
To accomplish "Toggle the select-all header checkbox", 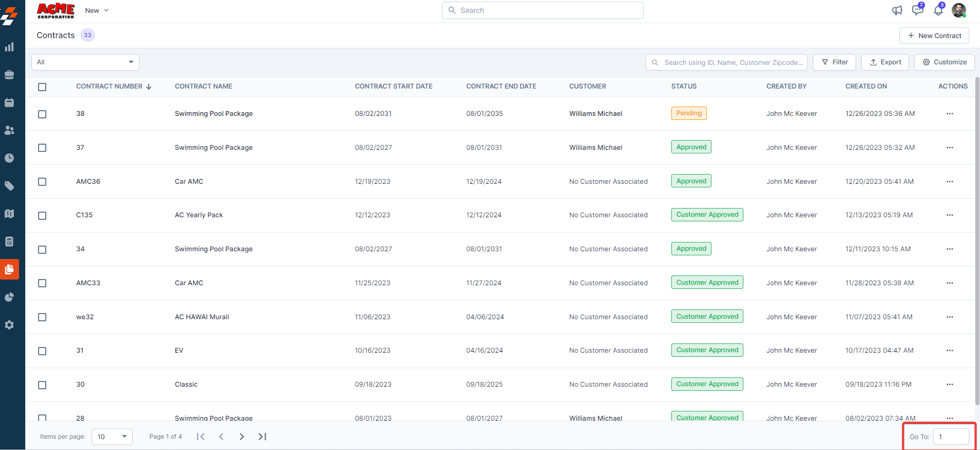I will (42, 87).
